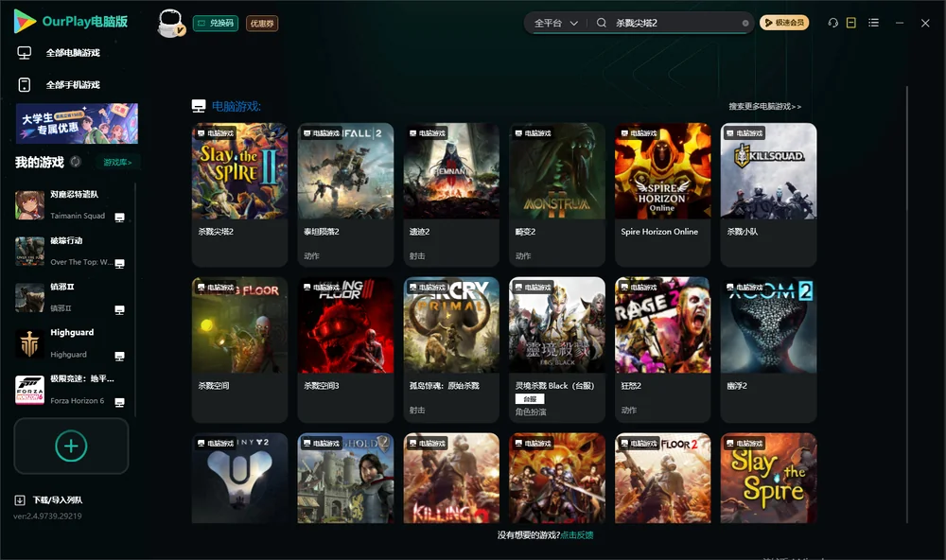Open the 幽浮2 XCOM 2 card

768,349
